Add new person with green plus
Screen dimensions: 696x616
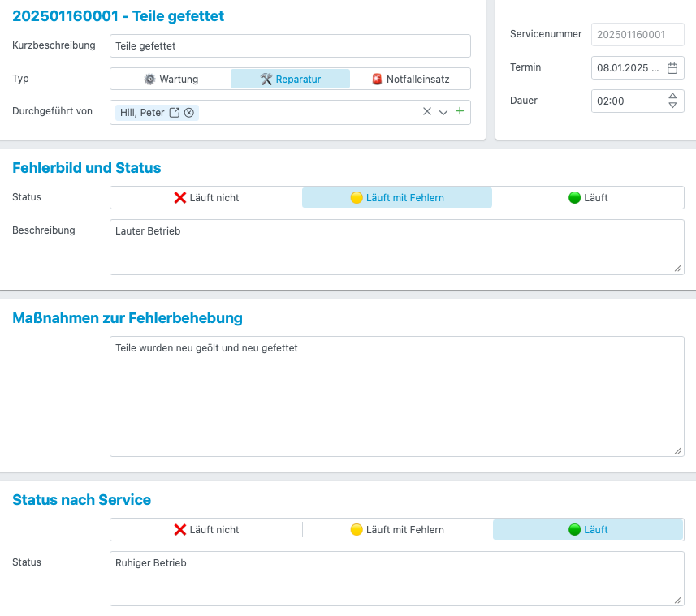pyautogui.click(x=460, y=111)
